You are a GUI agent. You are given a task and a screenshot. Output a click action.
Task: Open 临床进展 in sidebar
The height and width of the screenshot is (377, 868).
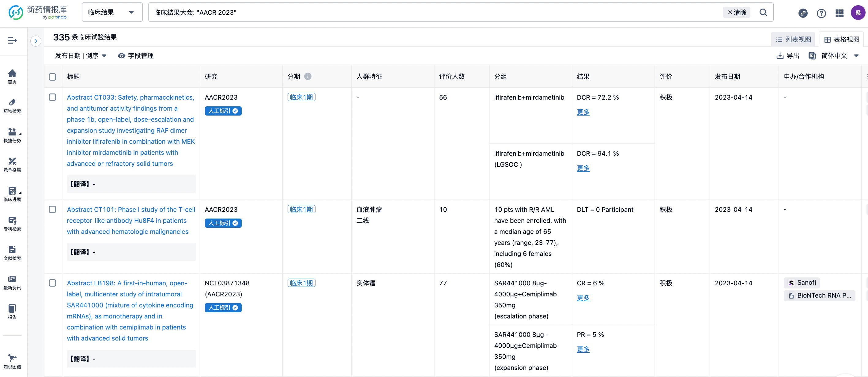pos(12,194)
